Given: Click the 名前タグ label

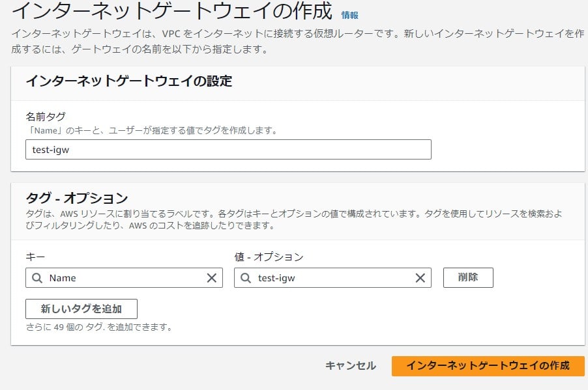Looking at the screenshot, I should coord(46,117).
